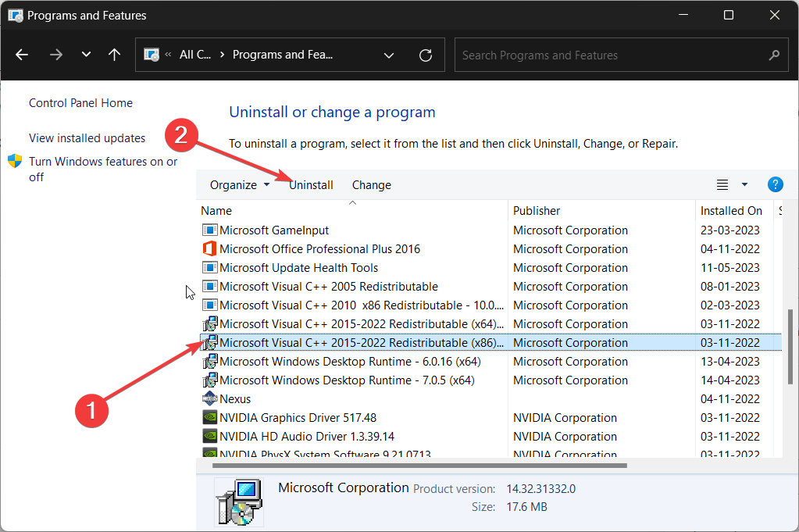This screenshot has height=532, width=799.
Task: Open the help question mark icon
Action: point(775,184)
